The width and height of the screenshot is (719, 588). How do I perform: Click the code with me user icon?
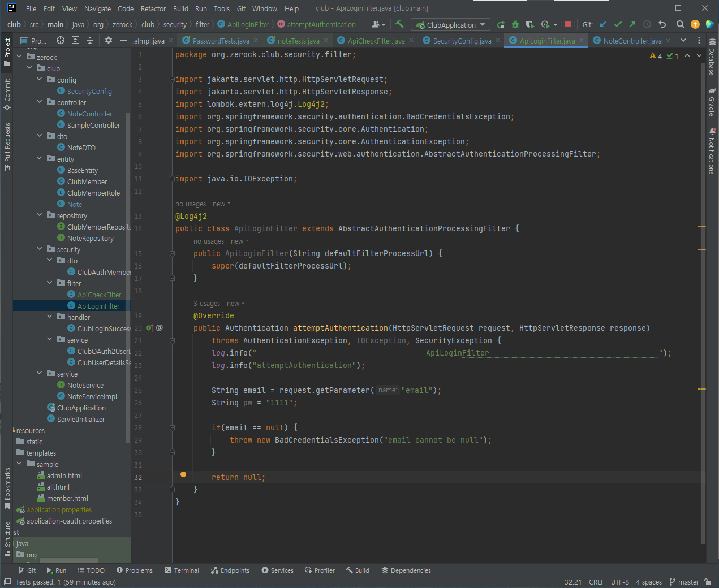(378, 24)
